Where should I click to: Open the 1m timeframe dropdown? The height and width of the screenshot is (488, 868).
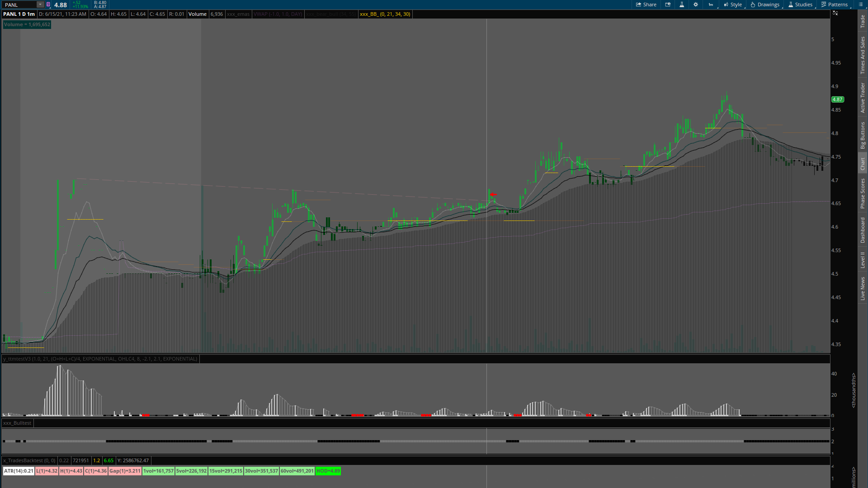(711, 5)
